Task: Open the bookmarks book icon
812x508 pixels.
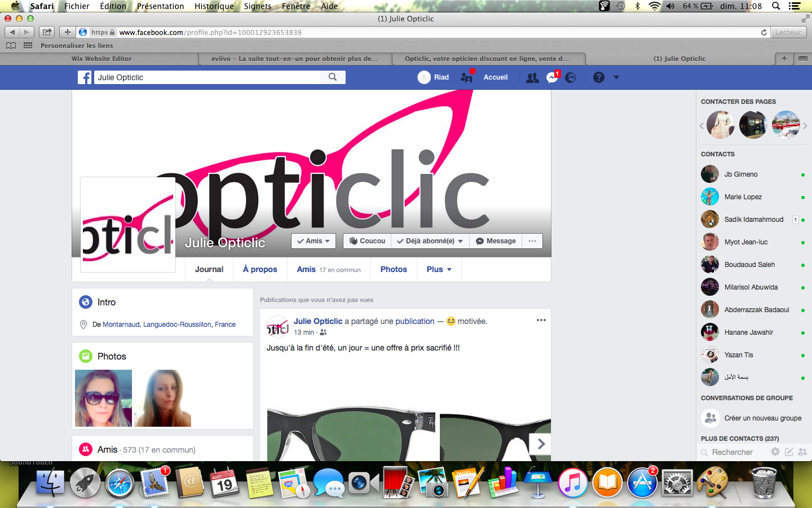Action: click(11, 45)
